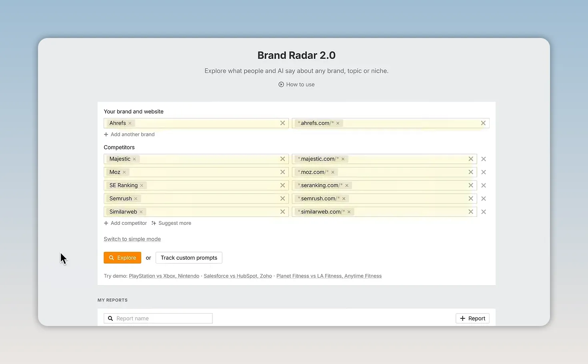Click the orange Explore button
The height and width of the screenshot is (364, 588).
coord(122,258)
